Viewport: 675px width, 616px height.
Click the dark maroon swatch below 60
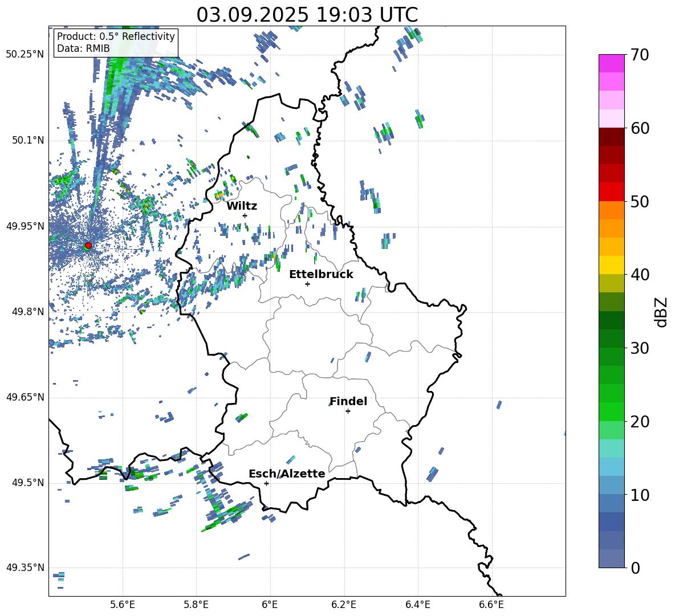(x=611, y=137)
